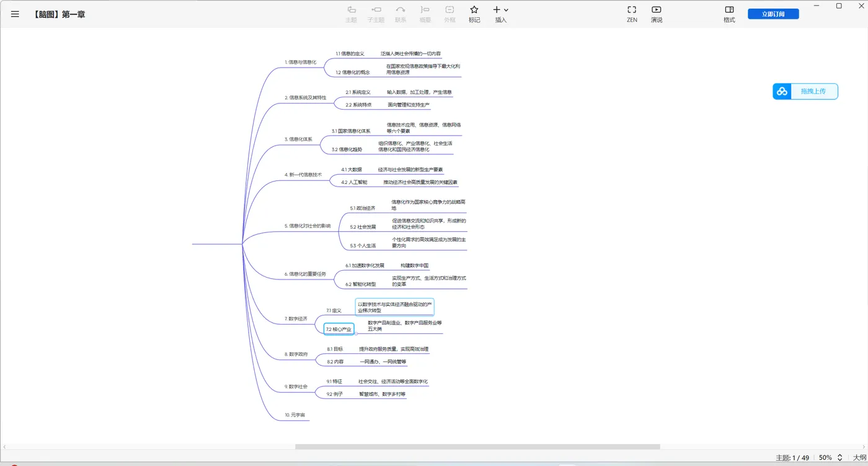Select topic 6. 信息化的重要任务

click(305, 274)
